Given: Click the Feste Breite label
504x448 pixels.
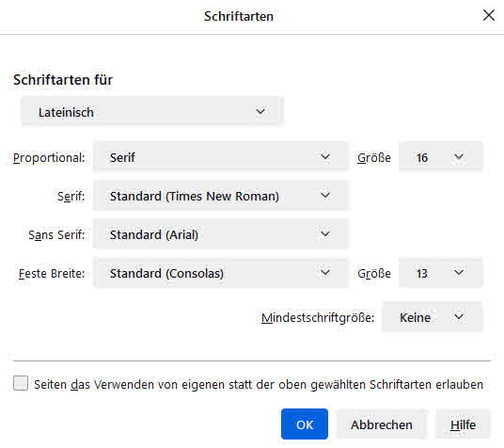Looking at the screenshot, I should tap(52, 274).
